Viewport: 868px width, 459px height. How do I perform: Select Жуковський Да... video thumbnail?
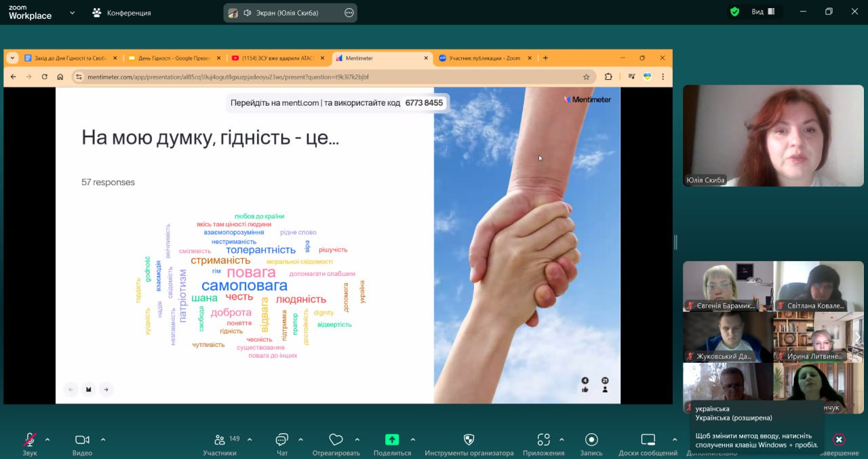pos(728,337)
